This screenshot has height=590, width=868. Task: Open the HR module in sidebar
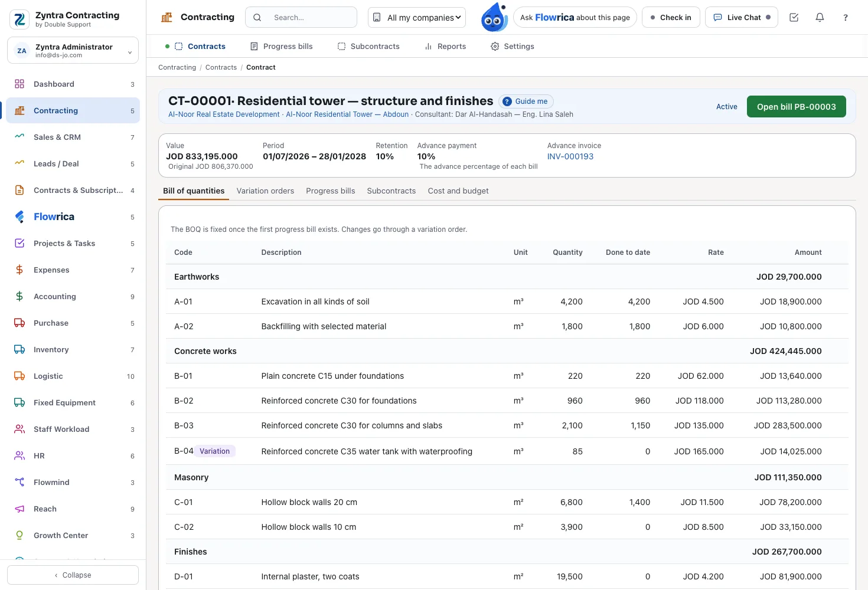(73, 456)
